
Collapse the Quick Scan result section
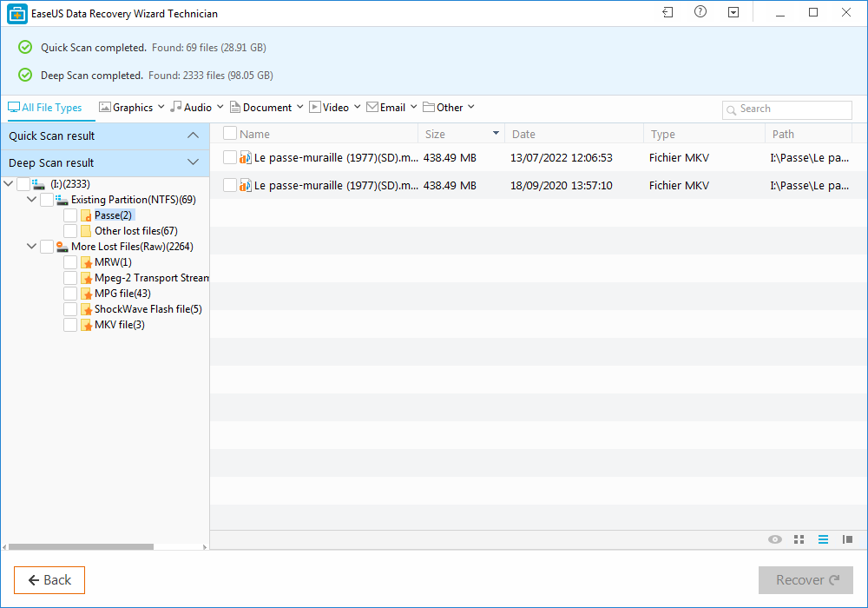pos(193,135)
